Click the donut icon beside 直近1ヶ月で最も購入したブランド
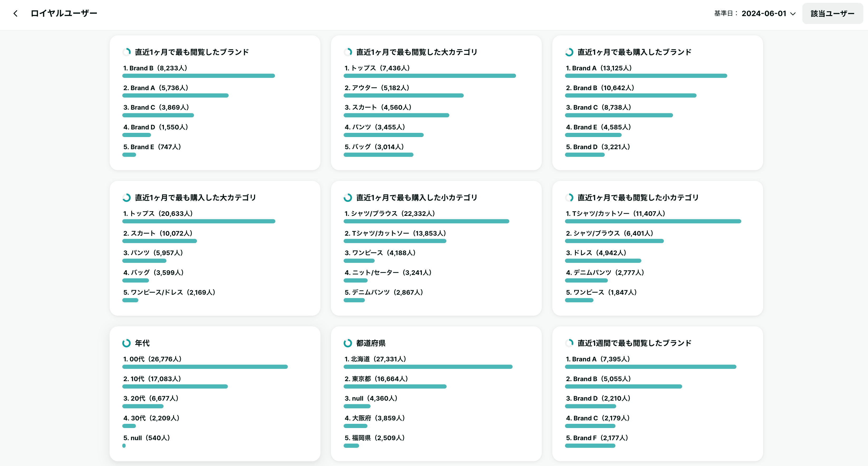The image size is (868, 466). 569,52
